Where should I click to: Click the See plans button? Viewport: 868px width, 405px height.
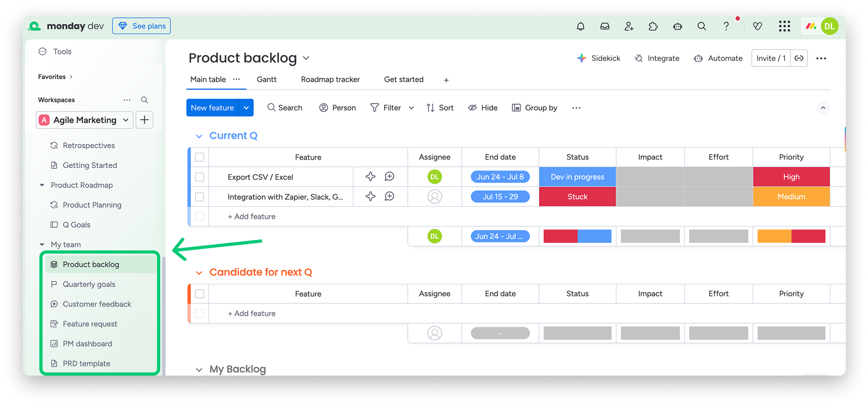[x=142, y=26]
